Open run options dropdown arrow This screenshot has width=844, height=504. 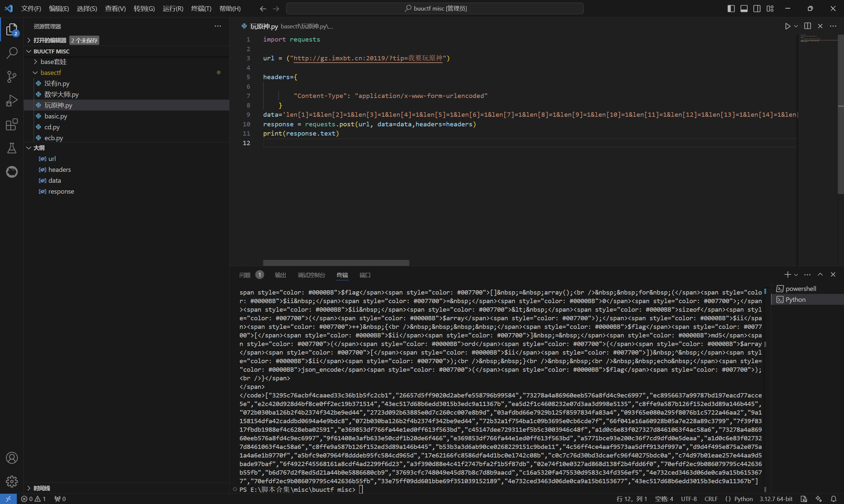click(796, 26)
